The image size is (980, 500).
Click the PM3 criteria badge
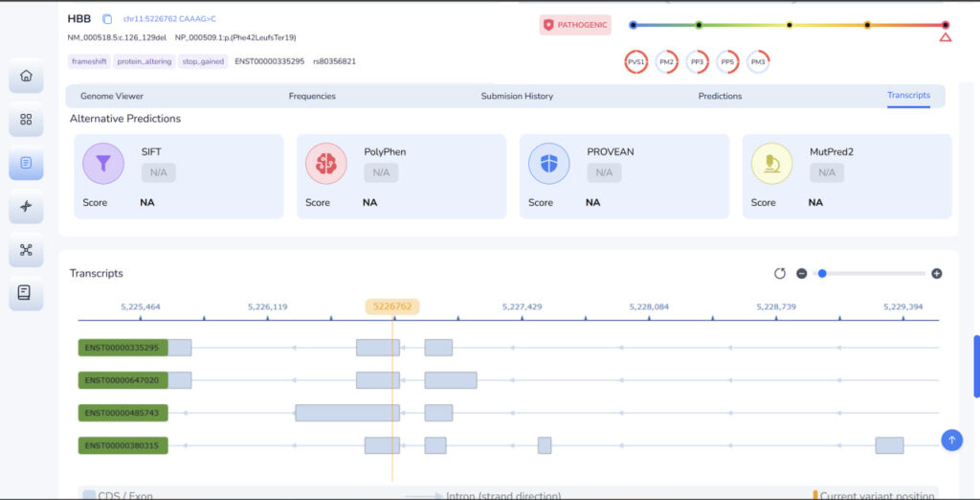tap(758, 62)
